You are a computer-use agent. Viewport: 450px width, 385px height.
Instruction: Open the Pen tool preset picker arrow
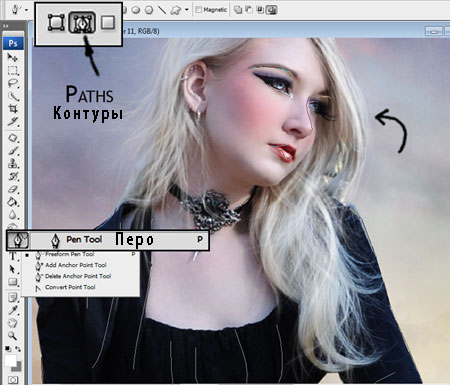point(26,10)
